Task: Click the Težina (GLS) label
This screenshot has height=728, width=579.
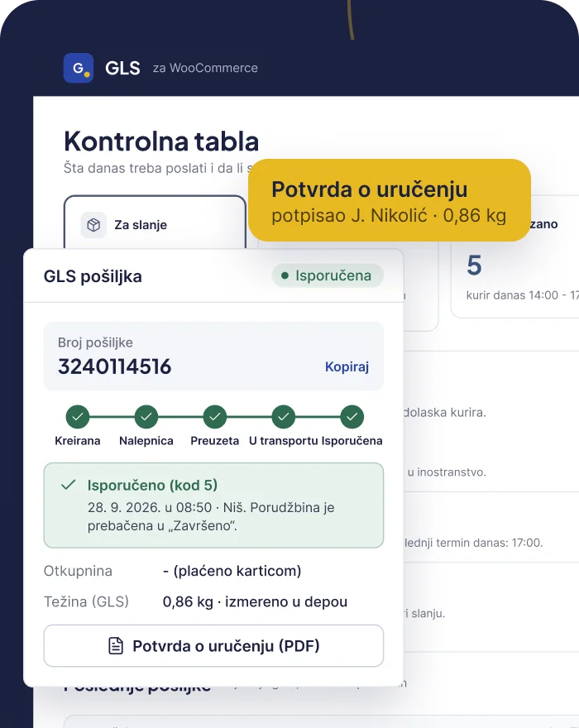Action: [86, 601]
